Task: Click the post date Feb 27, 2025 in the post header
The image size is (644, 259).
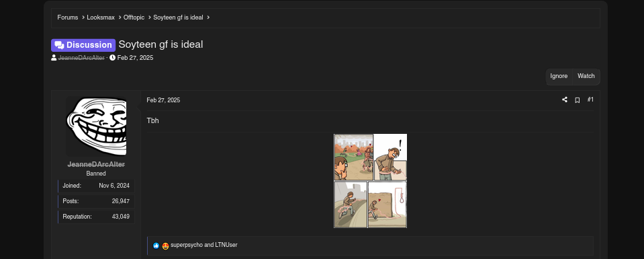Action: point(163,100)
